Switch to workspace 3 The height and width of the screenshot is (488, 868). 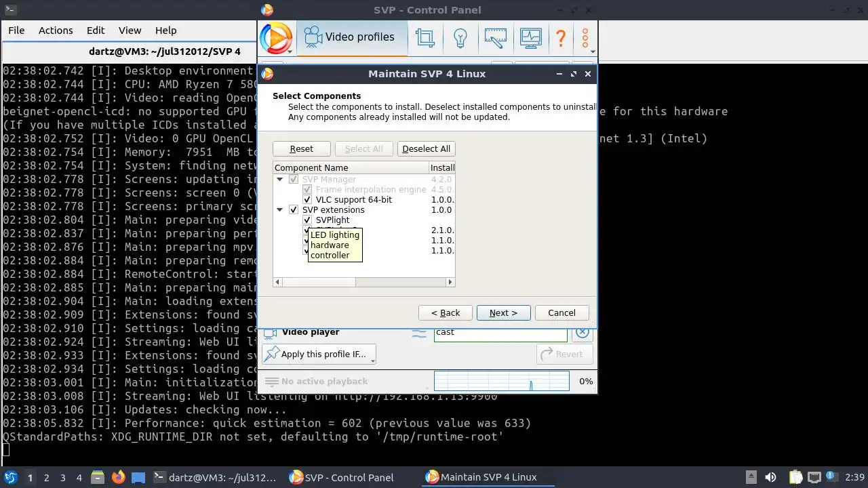[x=62, y=478]
